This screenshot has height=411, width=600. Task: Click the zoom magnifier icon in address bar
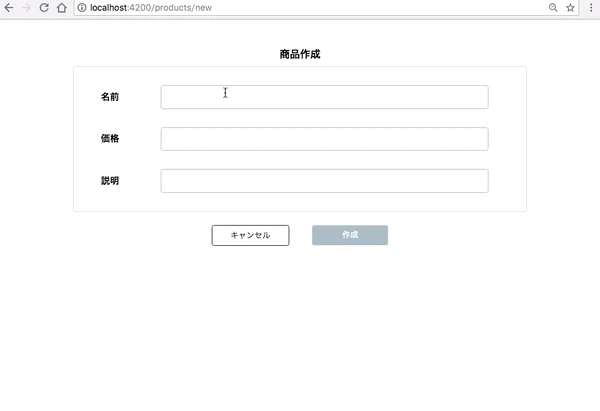[553, 8]
